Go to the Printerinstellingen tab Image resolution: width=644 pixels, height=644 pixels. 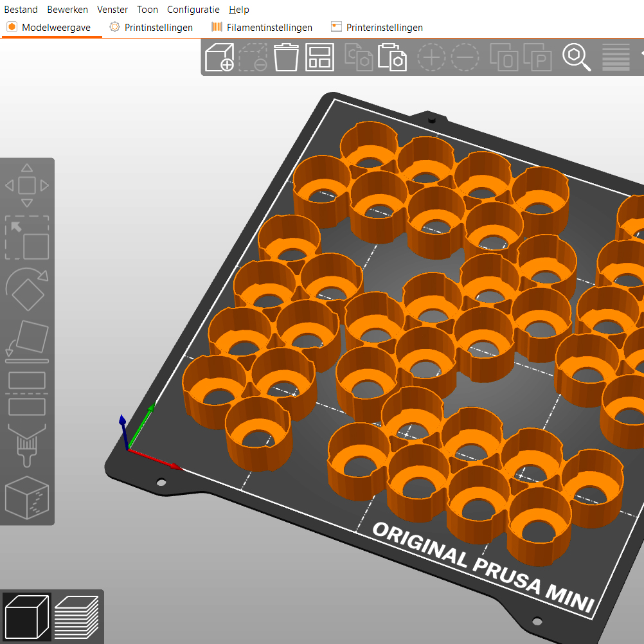point(377,28)
